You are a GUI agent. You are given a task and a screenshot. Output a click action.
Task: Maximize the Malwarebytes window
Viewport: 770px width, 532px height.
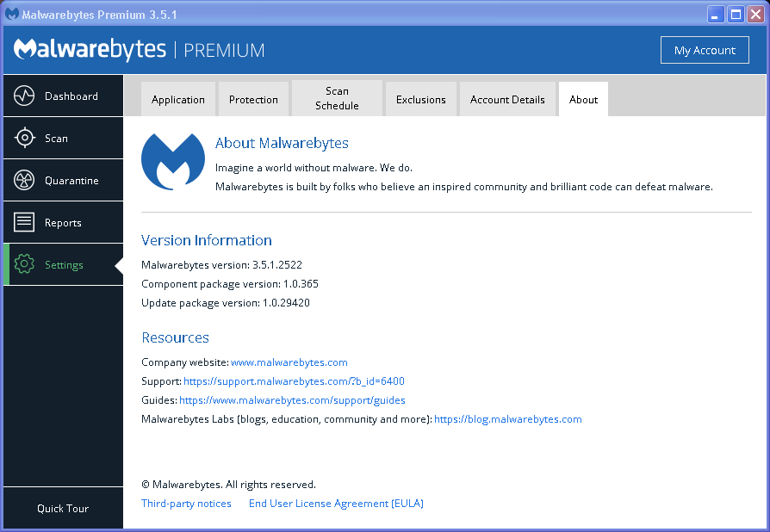(x=736, y=15)
